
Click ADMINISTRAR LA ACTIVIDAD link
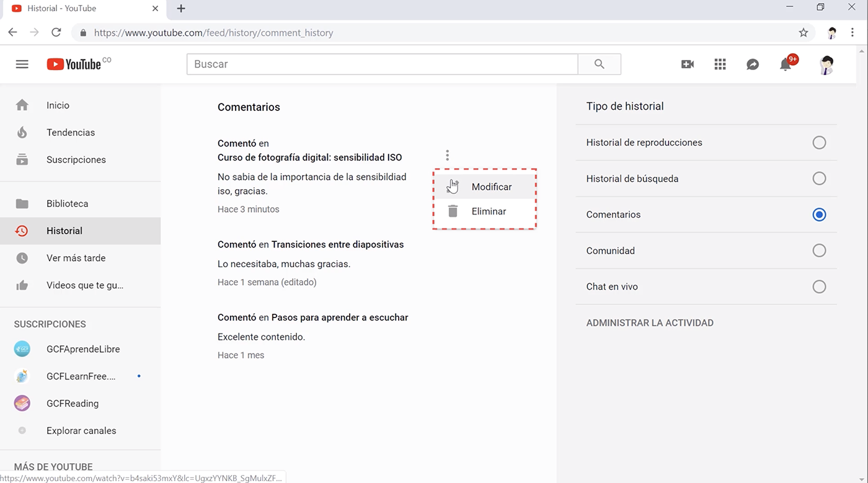(x=650, y=323)
